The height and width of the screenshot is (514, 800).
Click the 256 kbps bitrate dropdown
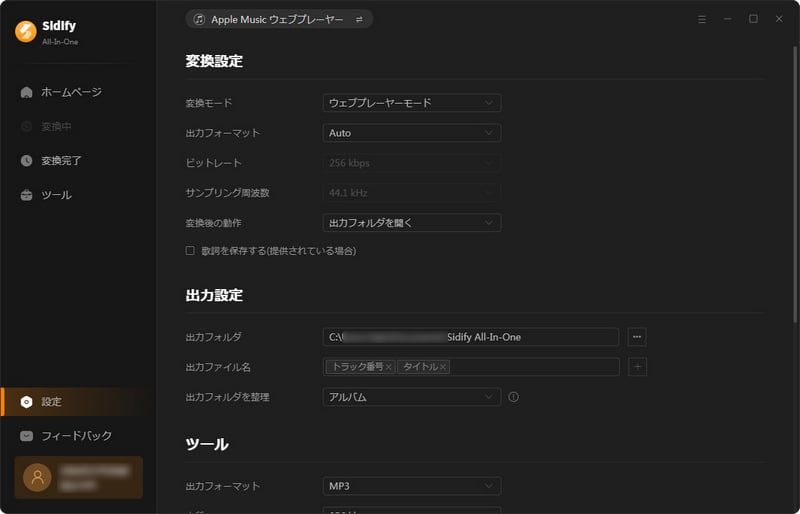(x=412, y=163)
